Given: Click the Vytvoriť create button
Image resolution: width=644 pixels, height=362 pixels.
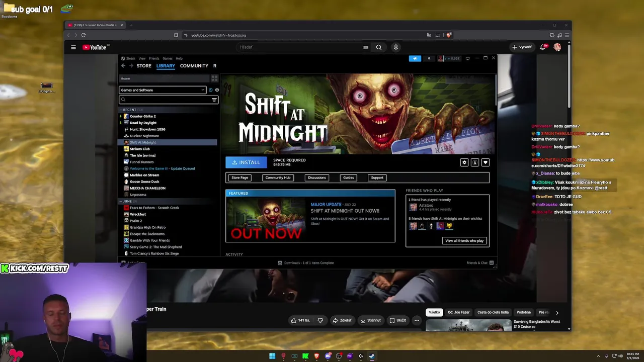Looking at the screenshot, I should (522, 47).
